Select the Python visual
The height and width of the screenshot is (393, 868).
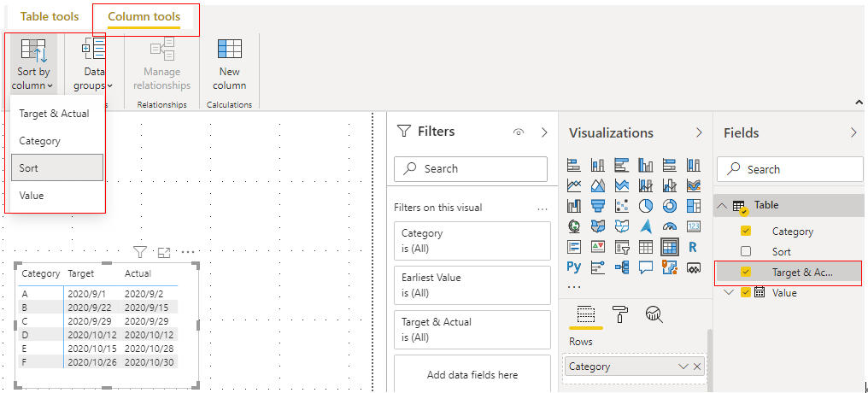tap(574, 267)
